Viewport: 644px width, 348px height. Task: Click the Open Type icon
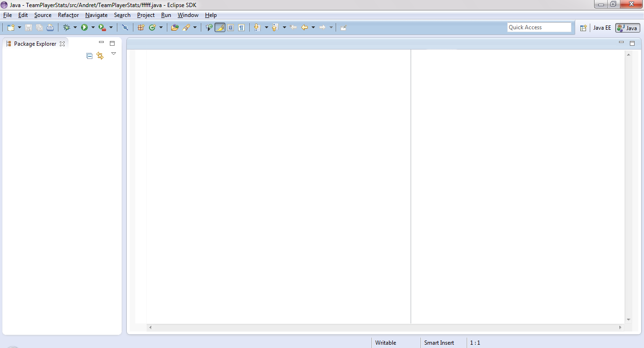coord(175,27)
